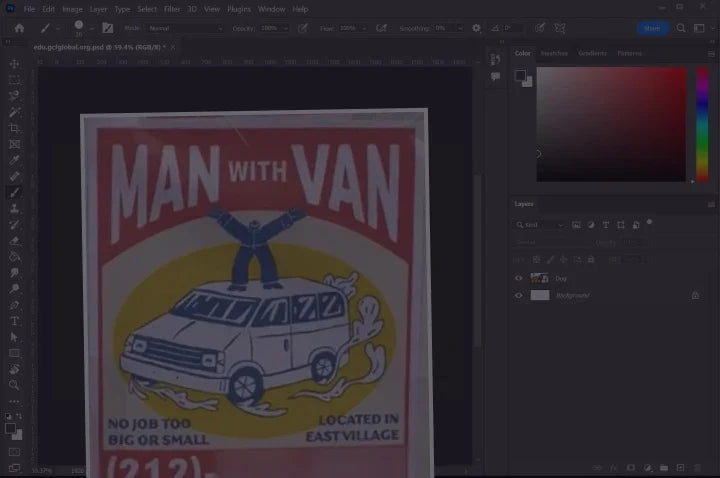720x478 pixels.
Task: Select the Zoom tool
Action: 14,385
